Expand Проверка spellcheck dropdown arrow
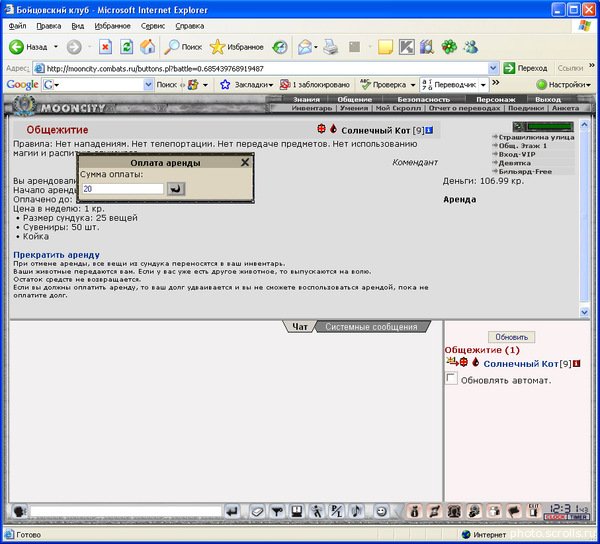The image size is (600, 544). pyautogui.click(x=413, y=85)
